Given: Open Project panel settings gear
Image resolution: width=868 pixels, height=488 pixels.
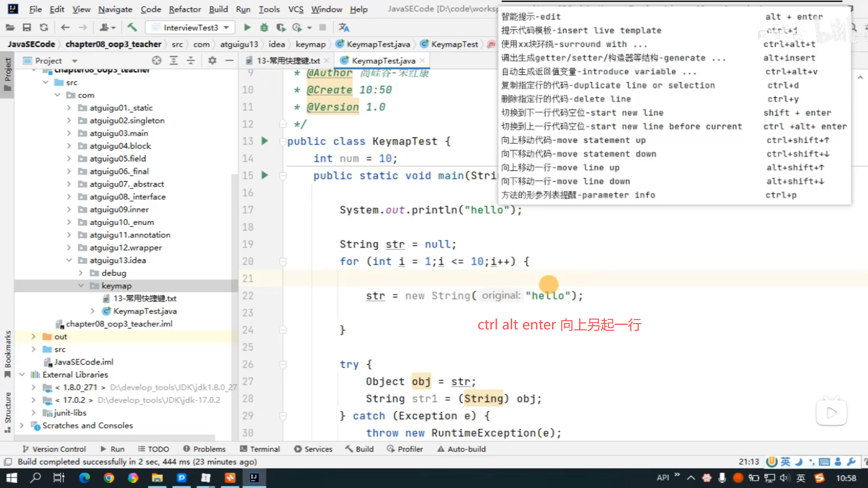Looking at the screenshot, I should pos(212,61).
